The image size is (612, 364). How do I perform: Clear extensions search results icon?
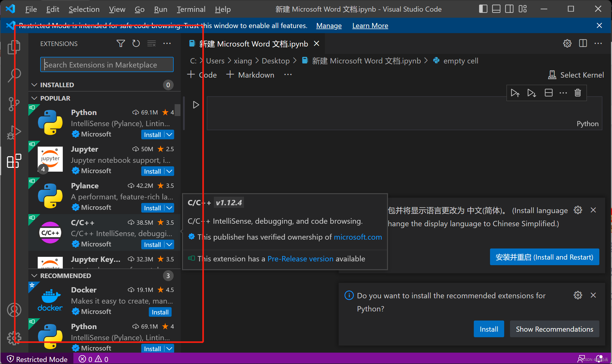point(152,43)
